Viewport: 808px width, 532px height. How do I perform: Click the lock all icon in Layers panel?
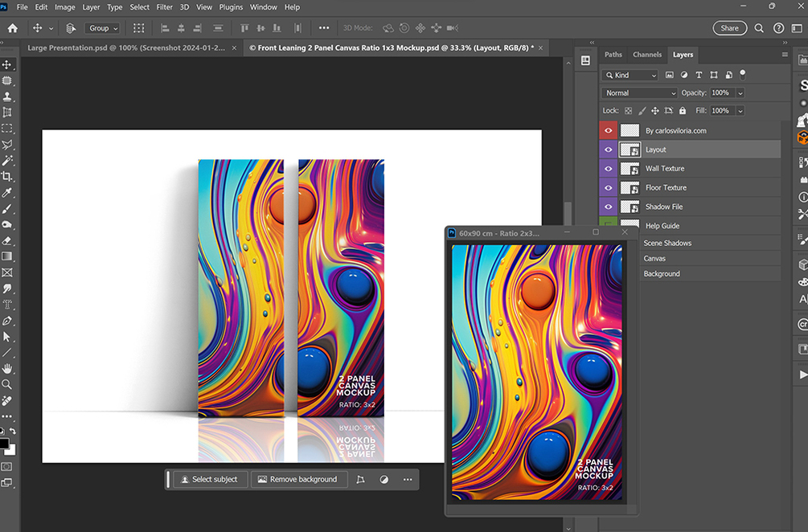click(x=683, y=111)
